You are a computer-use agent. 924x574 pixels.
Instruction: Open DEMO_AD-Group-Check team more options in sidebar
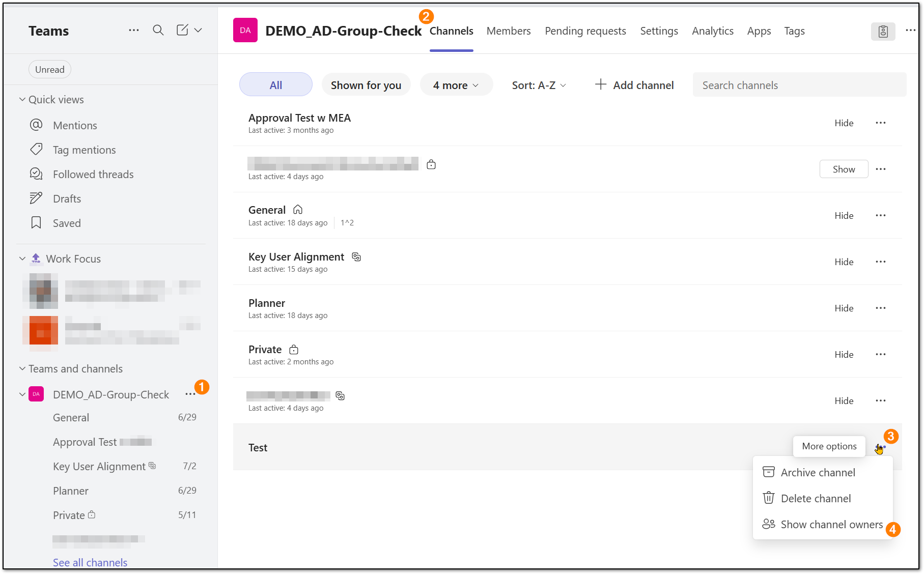coord(190,394)
